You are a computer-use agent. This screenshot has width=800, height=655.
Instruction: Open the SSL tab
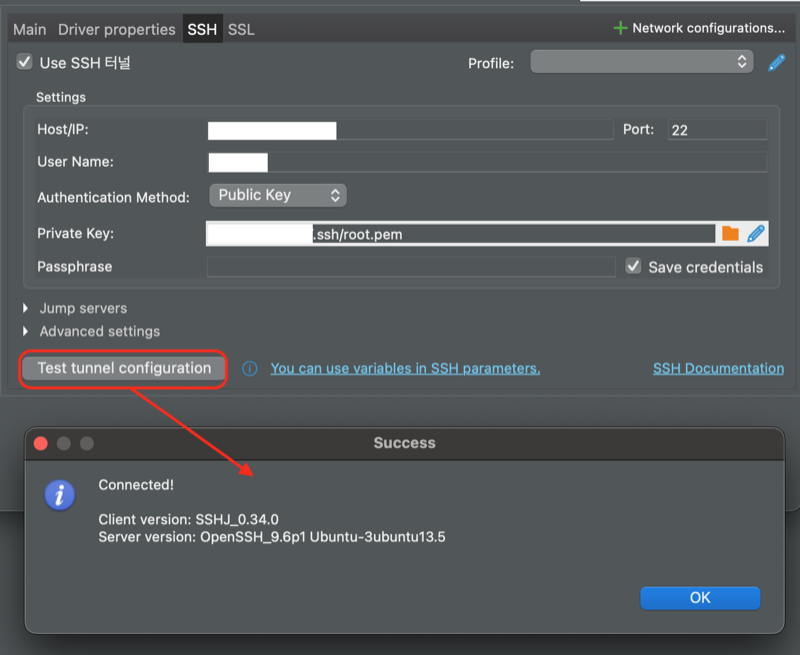pyautogui.click(x=241, y=30)
